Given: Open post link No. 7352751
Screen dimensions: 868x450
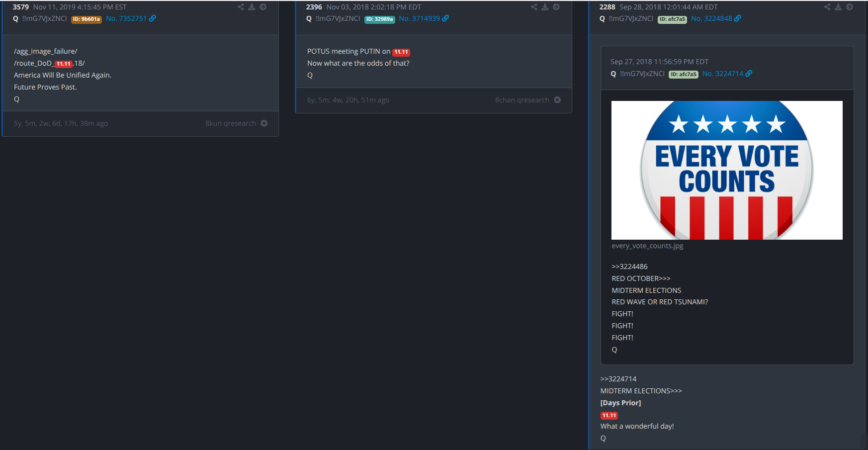Looking at the screenshot, I should tap(126, 18).
